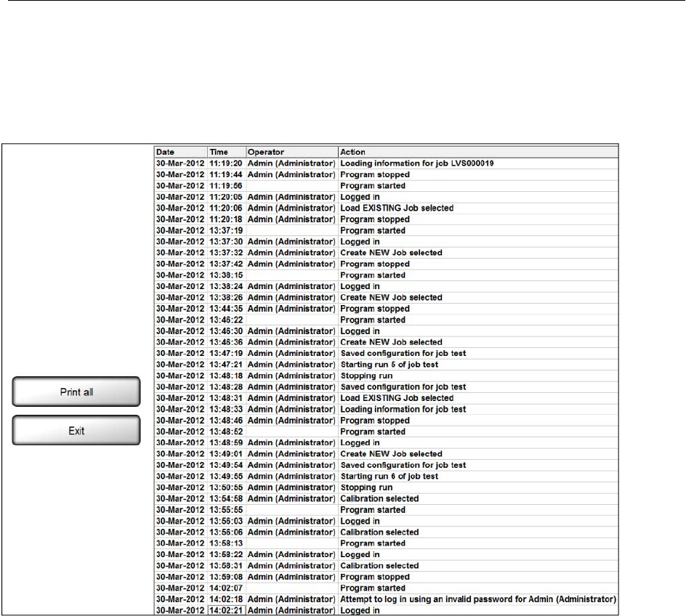
Task: Click the Exit button
Action: coord(76,430)
